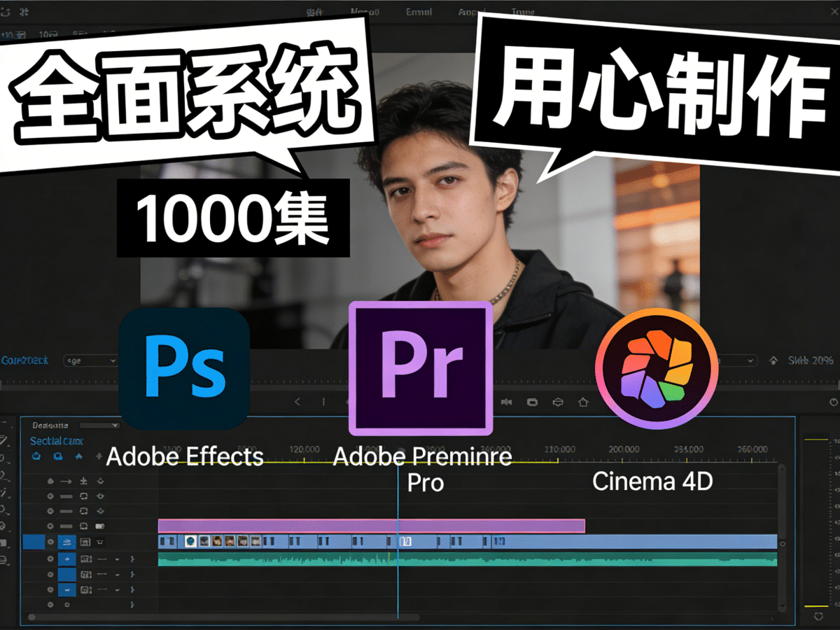Click the pink clip bar on the timeline
This screenshot has height=630, width=840.
(371, 524)
